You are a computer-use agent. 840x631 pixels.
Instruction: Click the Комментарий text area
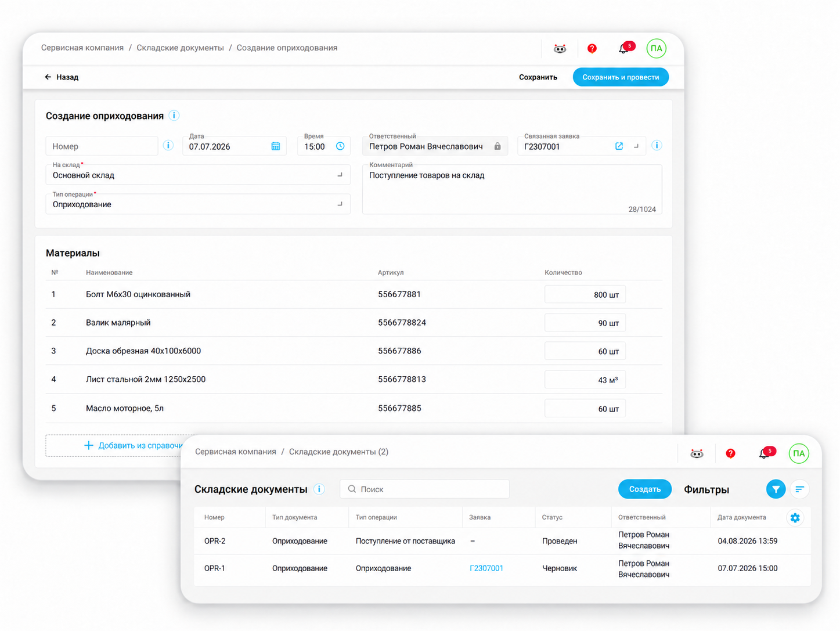tap(512, 190)
